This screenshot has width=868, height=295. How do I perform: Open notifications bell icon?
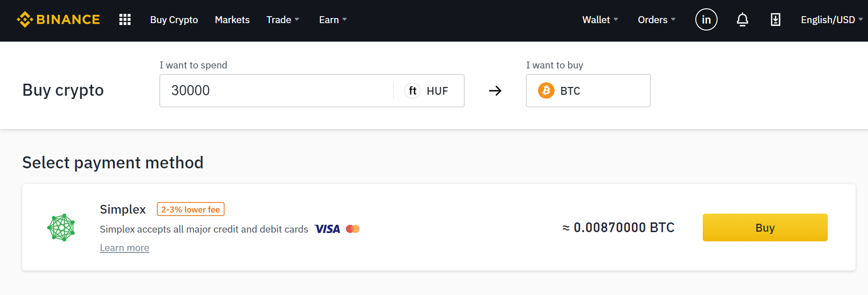pyautogui.click(x=742, y=20)
